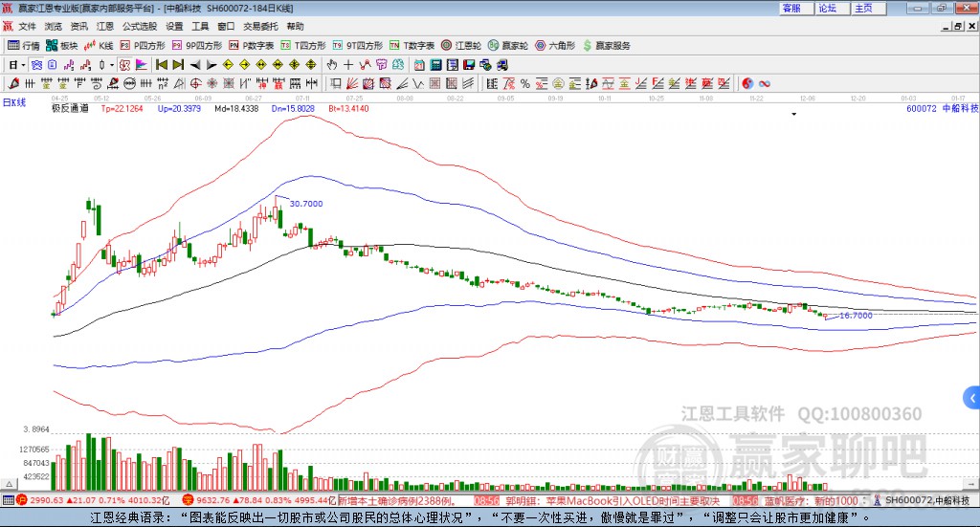This screenshot has height=527, width=980.
Task: Click the blue infinity icon
Action: tap(765, 83)
